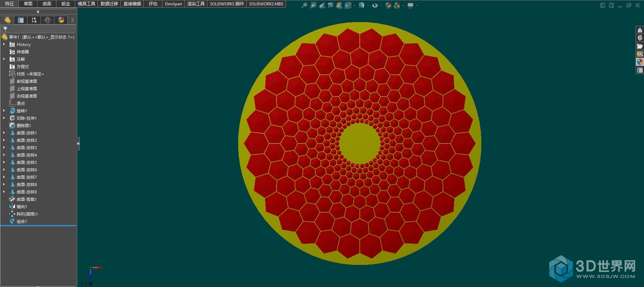Viewport: 644px width, 287px height.
Task: Open the 草图 ribbon tab
Action: [28, 4]
